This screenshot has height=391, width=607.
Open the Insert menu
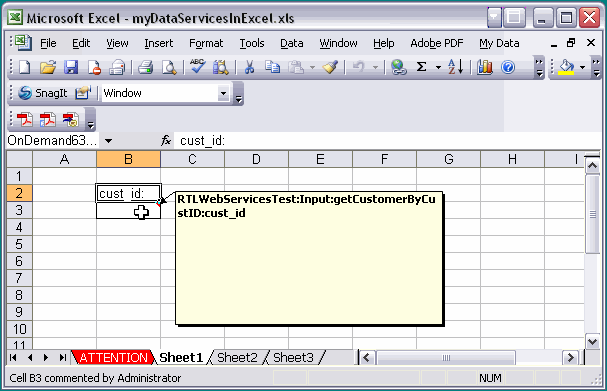(159, 43)
